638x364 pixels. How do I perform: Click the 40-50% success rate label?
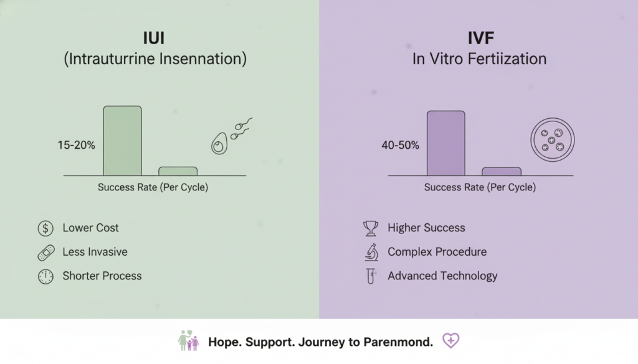tap(400, 145)
